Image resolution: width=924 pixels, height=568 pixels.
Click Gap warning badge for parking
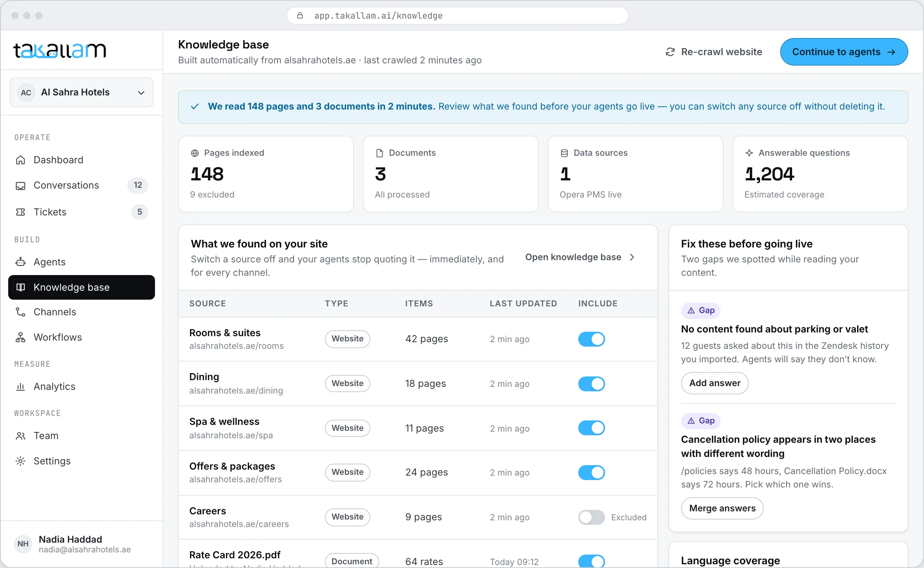tap(700, 310)
